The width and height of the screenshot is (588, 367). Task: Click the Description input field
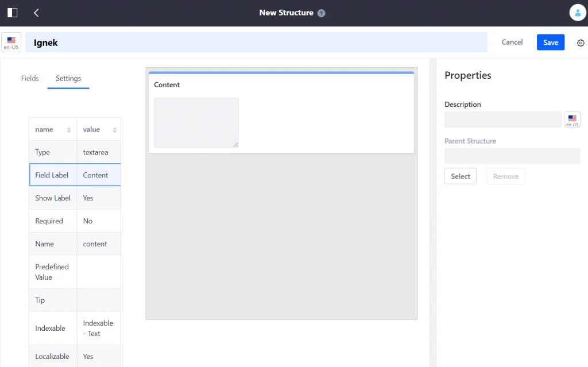[502, 119]
